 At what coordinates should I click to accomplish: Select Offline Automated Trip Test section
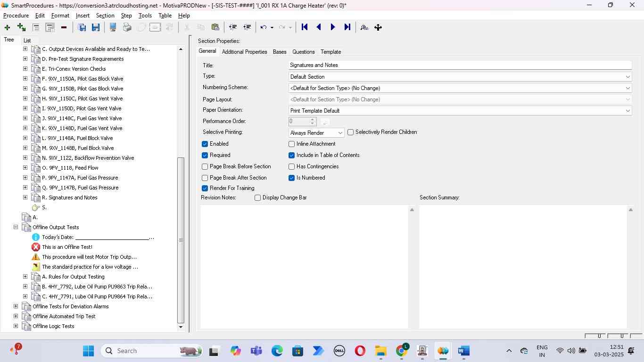tap(64, 316)
